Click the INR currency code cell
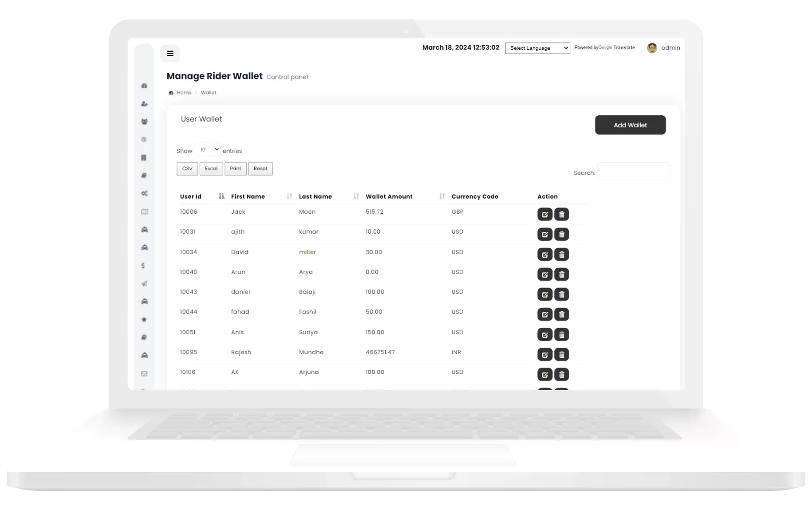The image size is (812, 513). click(x=456, y=352)
